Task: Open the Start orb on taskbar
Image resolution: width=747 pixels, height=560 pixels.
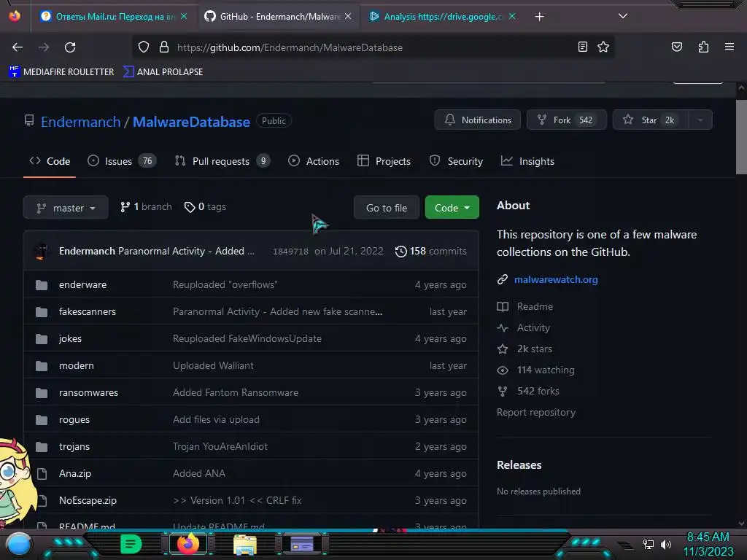Action: click(x=18, y=544)
